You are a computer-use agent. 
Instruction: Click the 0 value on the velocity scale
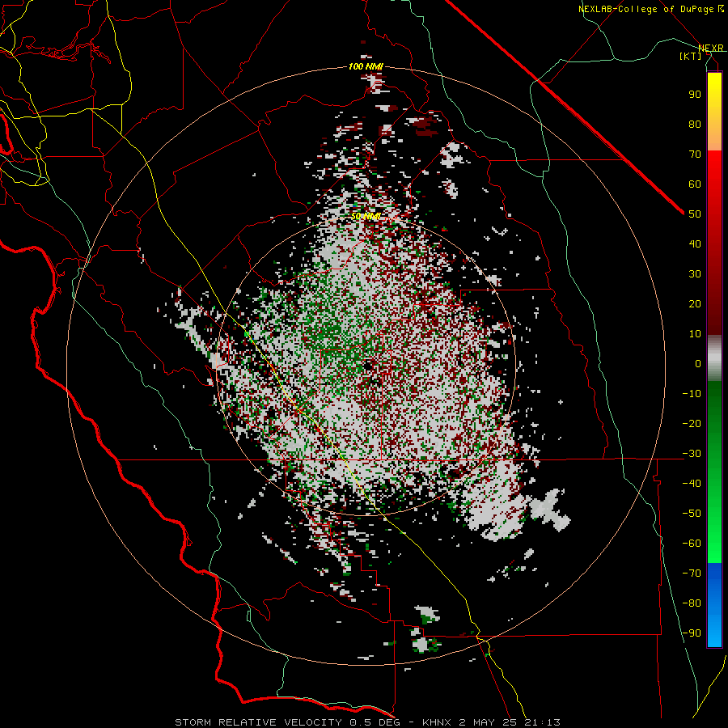(x=698, y=364)
